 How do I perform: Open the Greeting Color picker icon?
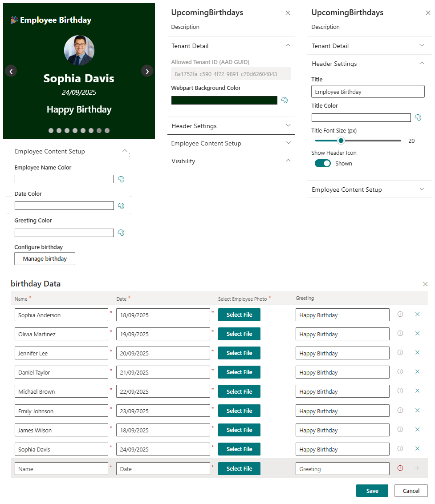coord(121,233)
